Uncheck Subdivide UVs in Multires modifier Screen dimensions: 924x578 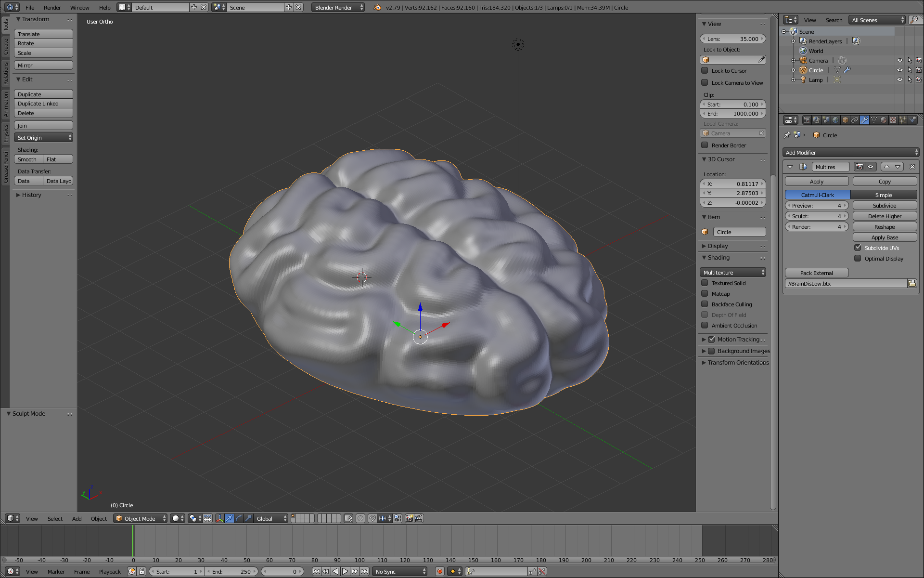coord(858,248)
